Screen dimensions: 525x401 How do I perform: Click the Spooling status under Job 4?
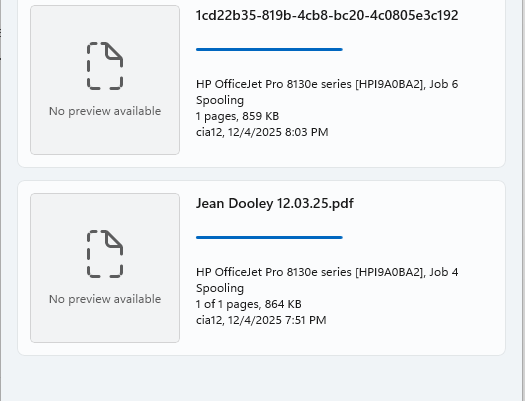(220, 288)
